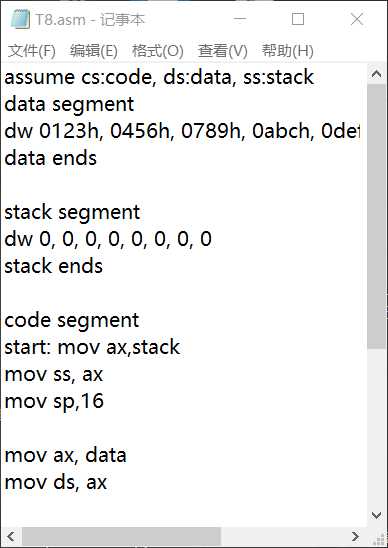The image size is (388, 548).
Task: Click the vertical scrollbar down arrow
Action: [x=376, y=515]
